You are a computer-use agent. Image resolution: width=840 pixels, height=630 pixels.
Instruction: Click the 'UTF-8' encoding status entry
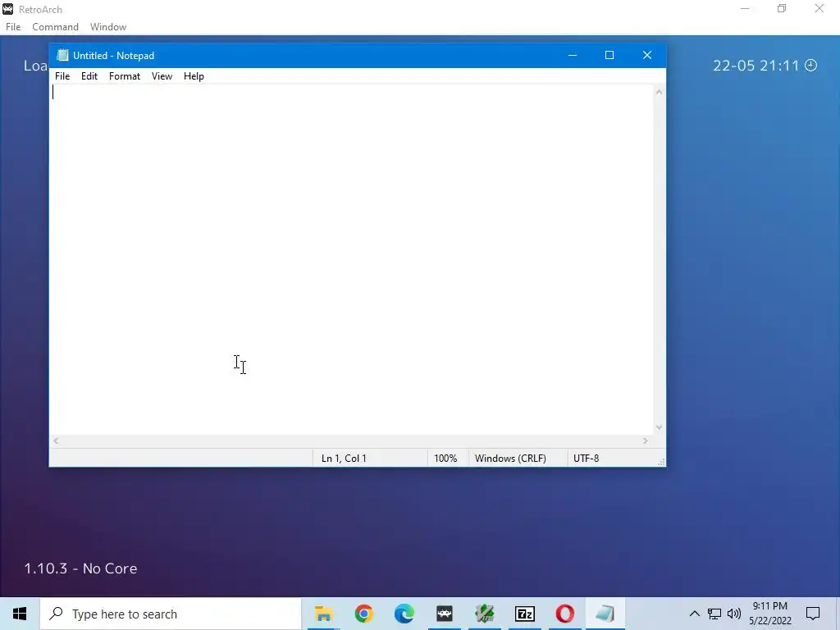[x=586, y=458]
